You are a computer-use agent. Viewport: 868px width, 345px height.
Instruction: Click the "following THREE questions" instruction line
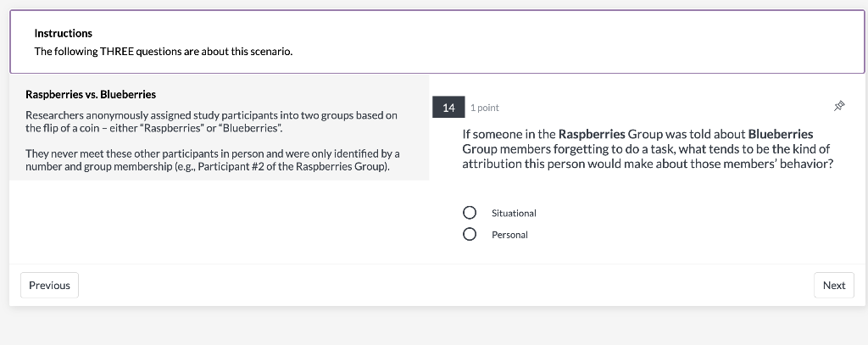pyautogui.click(x=163, y=52)
